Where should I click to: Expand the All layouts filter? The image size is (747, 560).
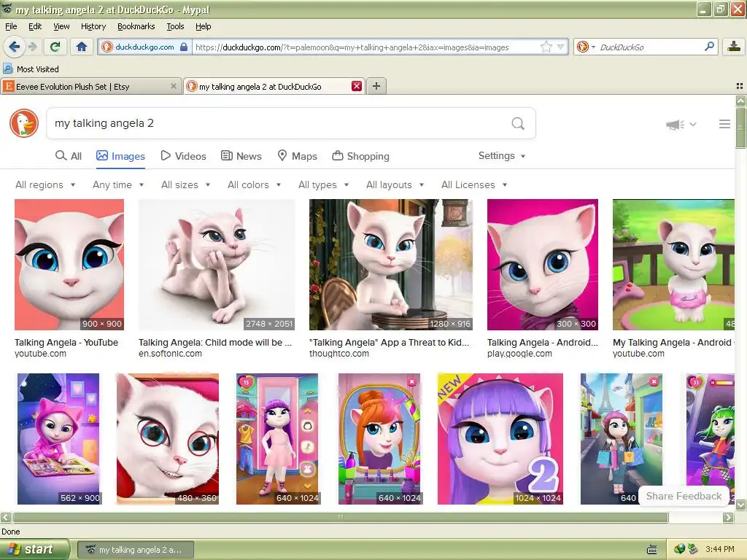395,184
